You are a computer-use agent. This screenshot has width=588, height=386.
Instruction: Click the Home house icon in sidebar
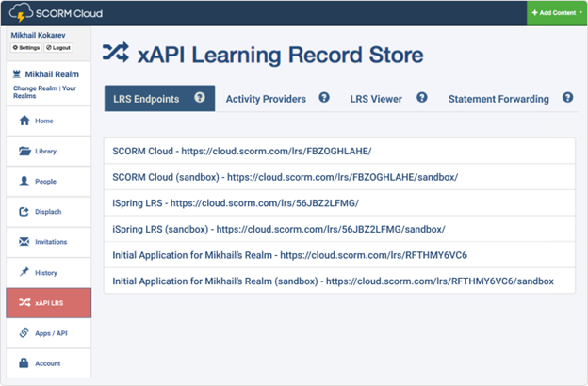tap(24, 121)
